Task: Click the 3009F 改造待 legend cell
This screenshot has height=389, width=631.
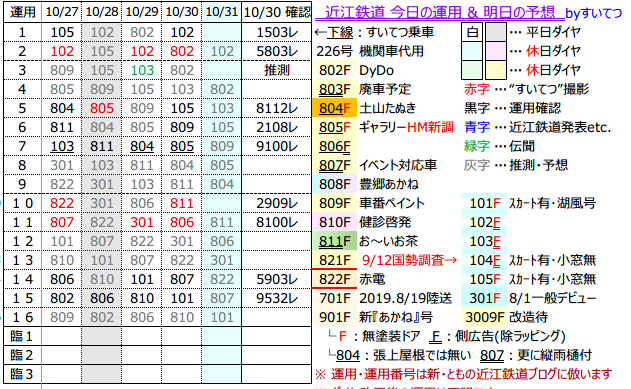Action: [484, 317]
